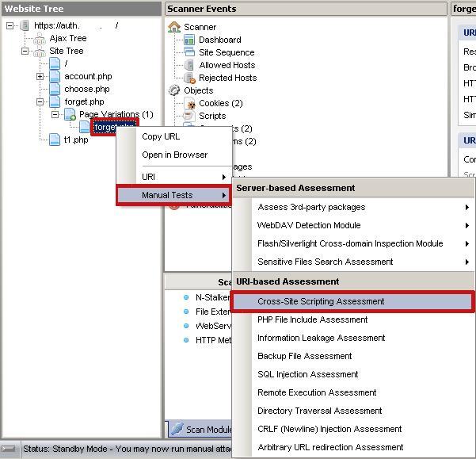Image resolution: width=476 pixels, height=459 pixels.
Task: Click the Scanner home icon
Action: click(x=174, y=27)
